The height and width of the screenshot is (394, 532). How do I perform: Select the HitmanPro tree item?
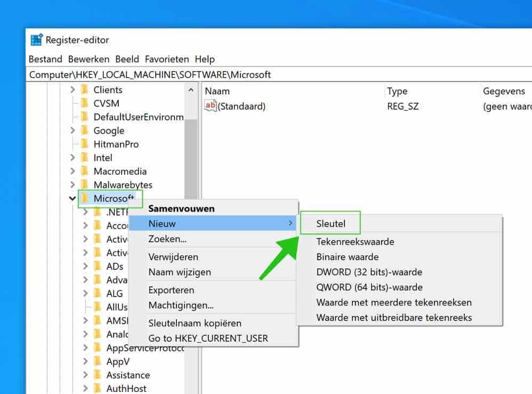point(116,144)
